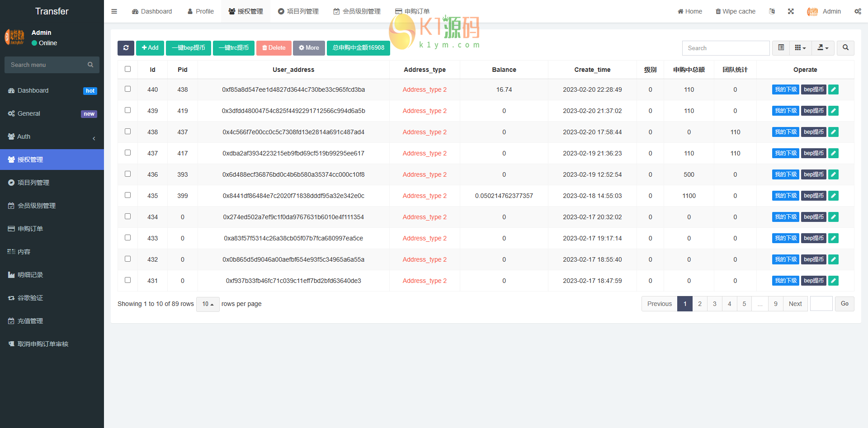Viewport: 868px width, 428px height.
Task: Toggle the table card view icon
Action: 781,48
